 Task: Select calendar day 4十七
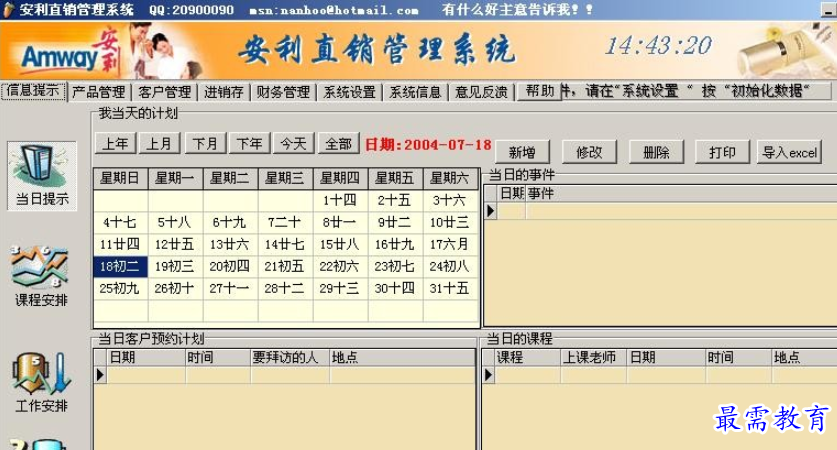(120, 222)
